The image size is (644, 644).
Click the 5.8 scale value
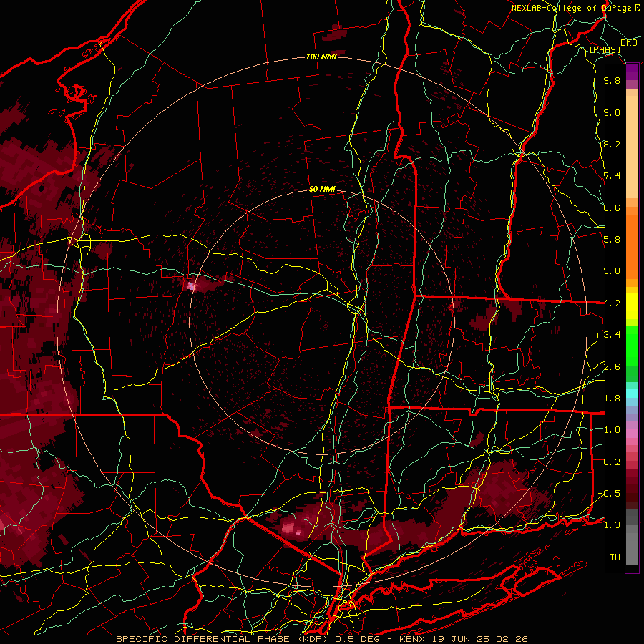pyautogui.click(x=612, y=240)
